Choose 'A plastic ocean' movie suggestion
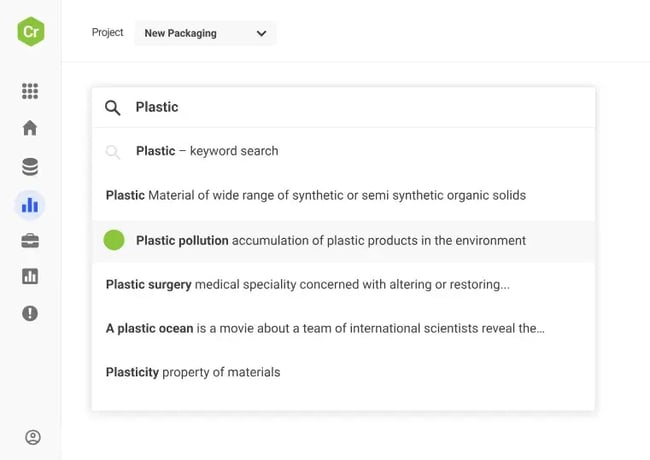 pos(325,328)
